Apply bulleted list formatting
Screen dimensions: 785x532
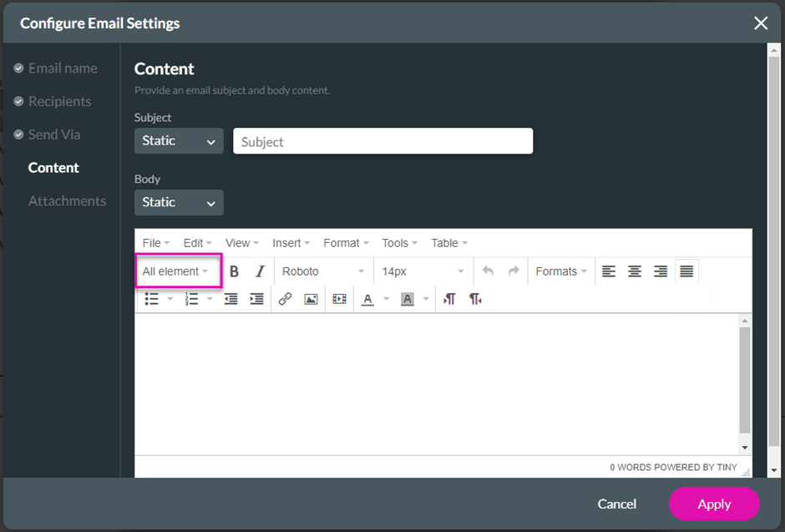point(150,298)
